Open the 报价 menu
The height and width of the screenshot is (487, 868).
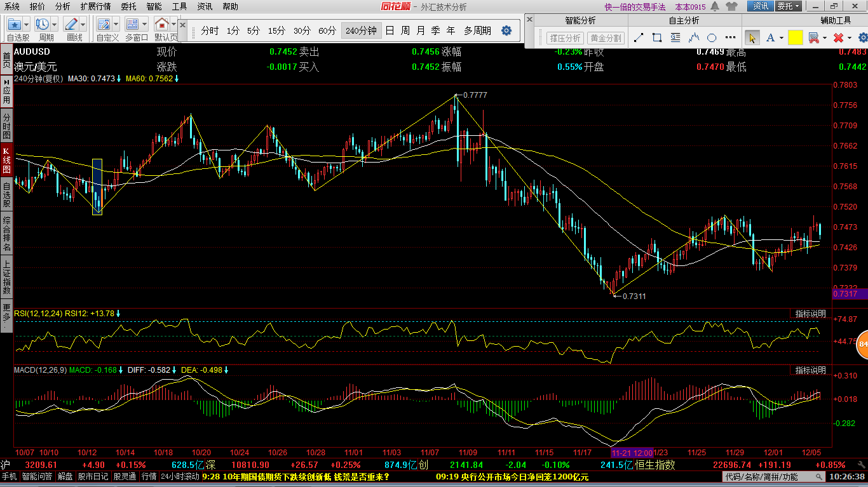37,6
